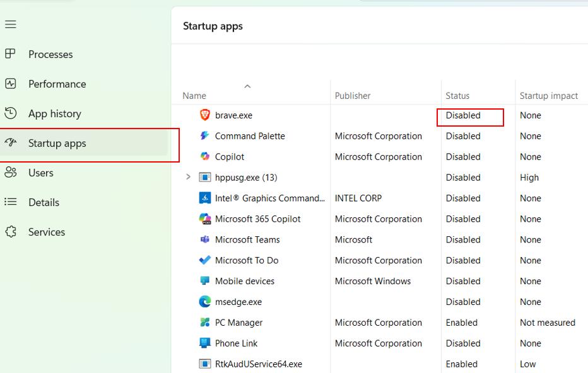Click the Performance graph icon

11,84
